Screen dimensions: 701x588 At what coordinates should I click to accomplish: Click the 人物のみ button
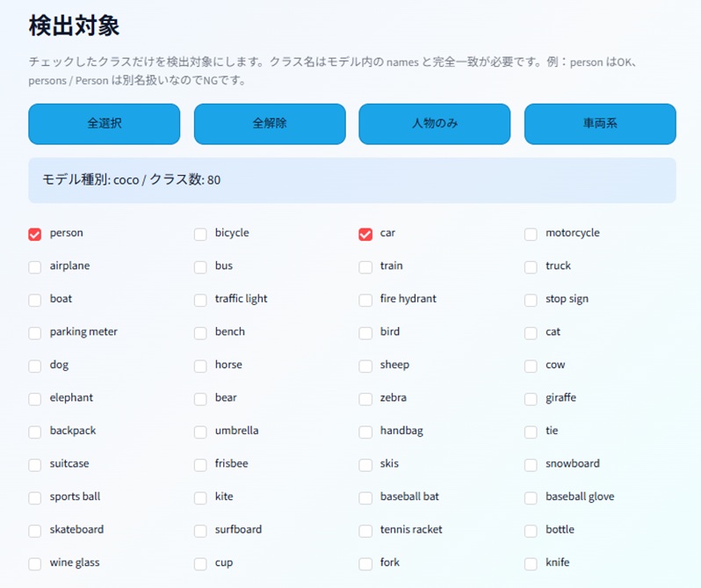tap(435, 124)
